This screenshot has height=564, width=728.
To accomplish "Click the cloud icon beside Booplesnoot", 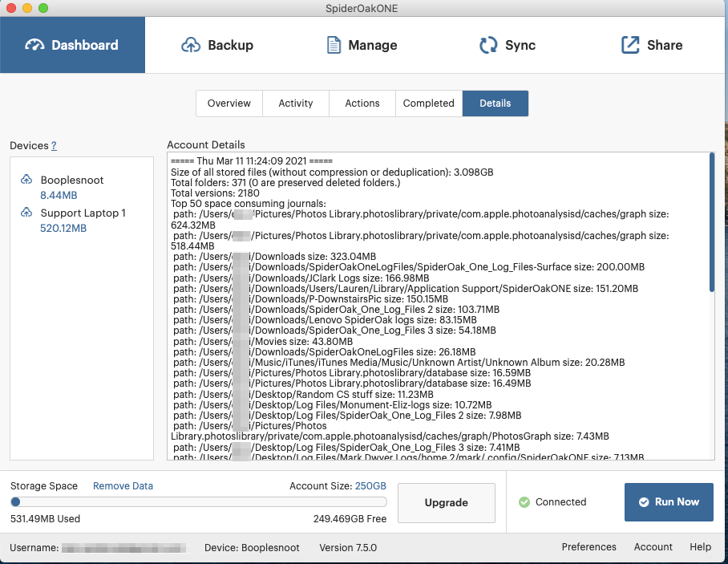I will [26, 180].
